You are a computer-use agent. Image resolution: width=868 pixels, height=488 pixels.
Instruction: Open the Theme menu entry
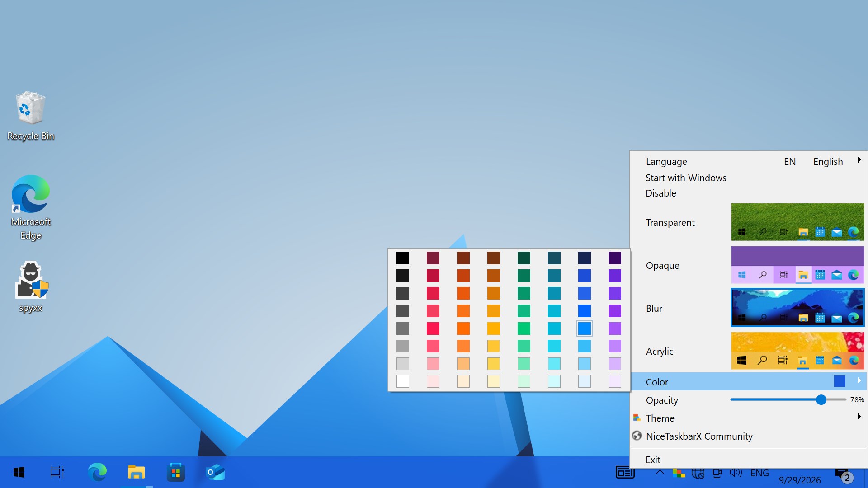click(749, 418)
